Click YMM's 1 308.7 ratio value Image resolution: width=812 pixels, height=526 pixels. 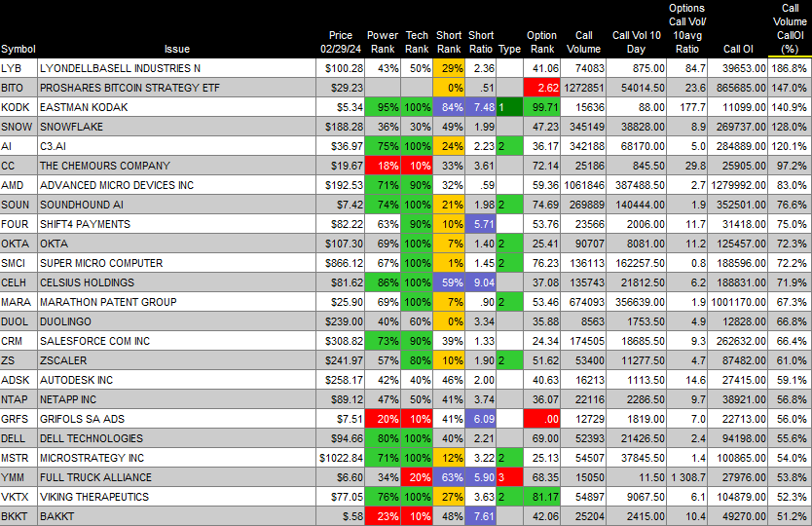coord(687,477)
